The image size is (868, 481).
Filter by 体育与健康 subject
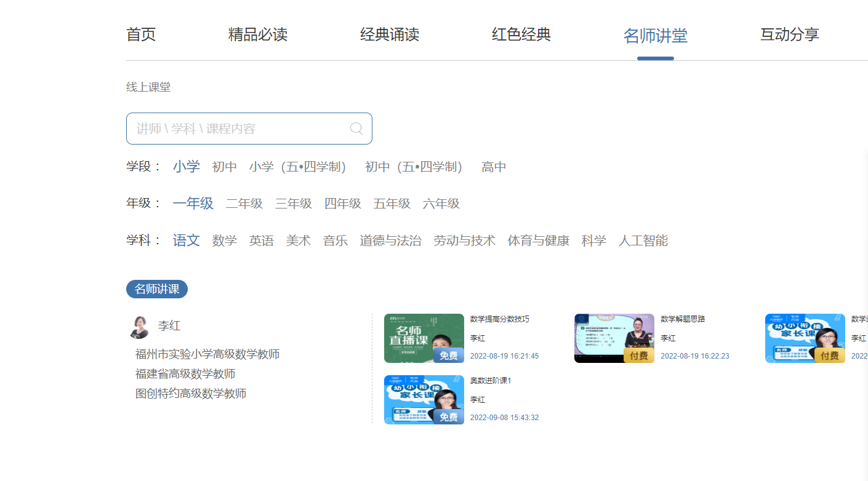[539, 240]
